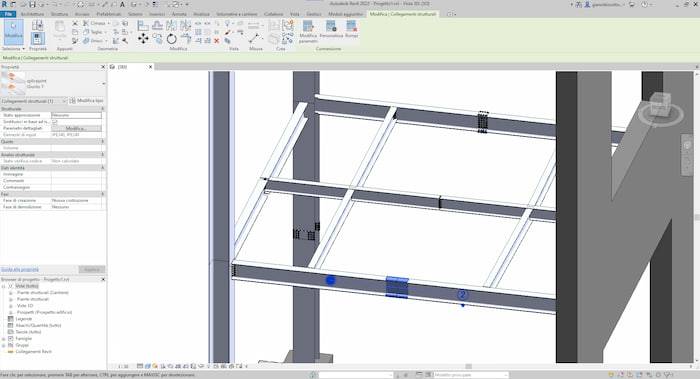The image size is (700, 379).
Task: Open the Collegamenti strutturali (1) filter dropdown
Action: (x=34, y=101)
